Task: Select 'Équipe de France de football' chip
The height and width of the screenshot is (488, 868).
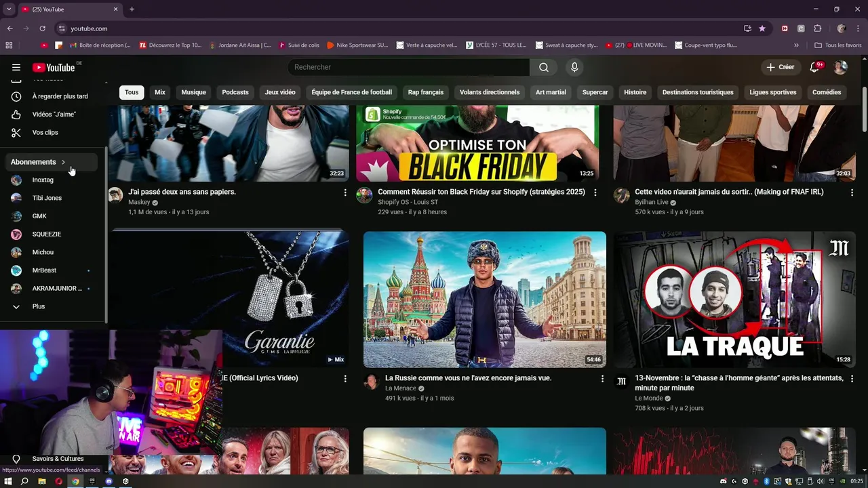Action: point(352,92)
